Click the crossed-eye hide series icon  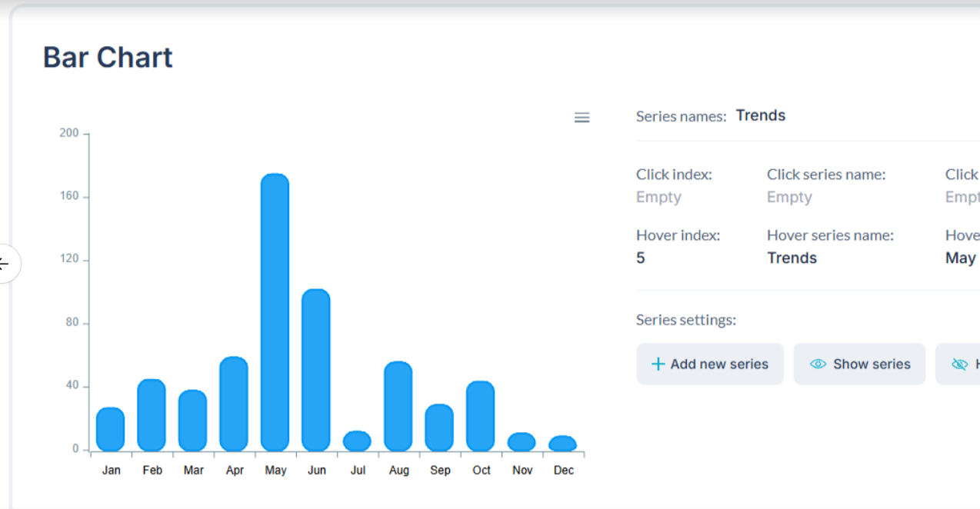click(x=959, y=364)
